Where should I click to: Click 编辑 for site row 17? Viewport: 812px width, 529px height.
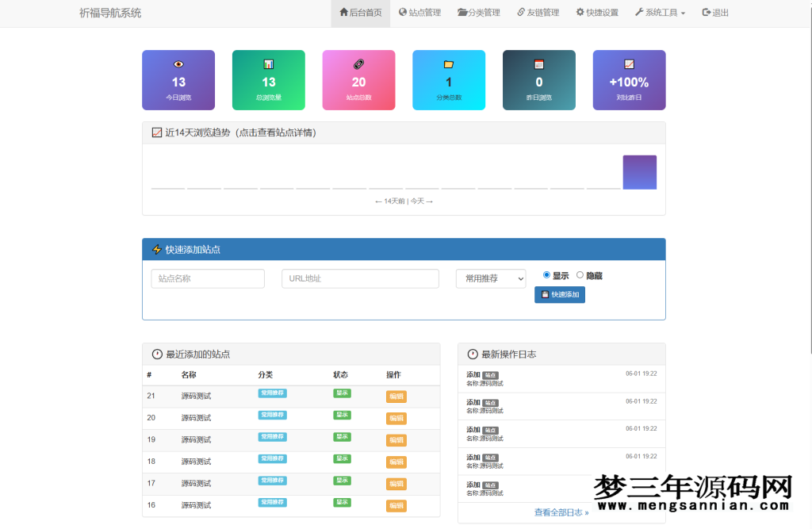(396, 484)
